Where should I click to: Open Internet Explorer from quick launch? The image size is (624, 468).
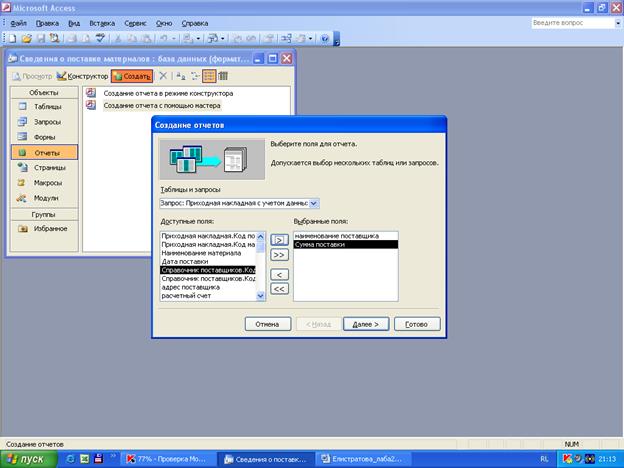click(70, 459)
